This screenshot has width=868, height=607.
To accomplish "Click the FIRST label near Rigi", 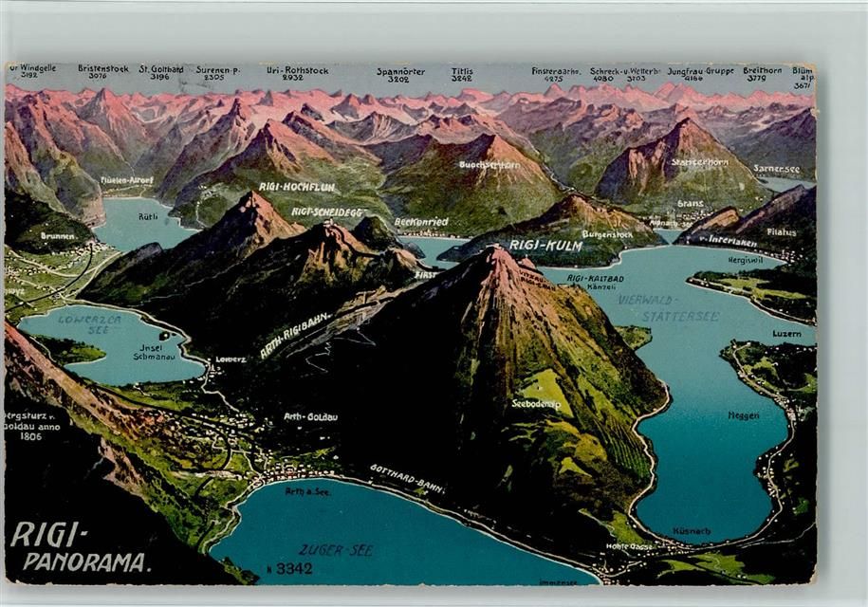I will coord(425,274).
